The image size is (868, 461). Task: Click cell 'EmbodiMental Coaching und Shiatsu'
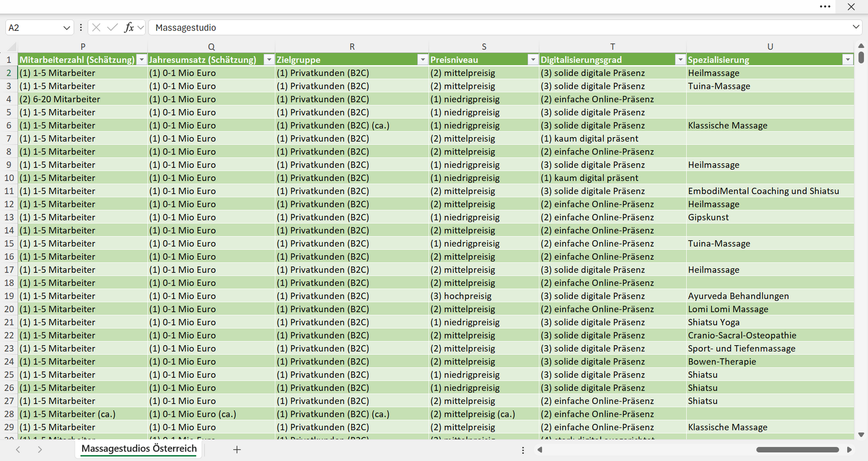770,191
